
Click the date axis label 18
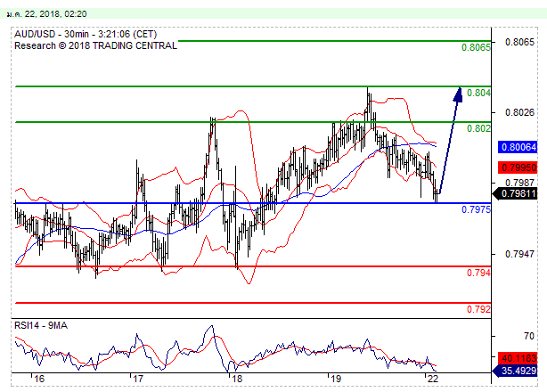click(236, 379)
